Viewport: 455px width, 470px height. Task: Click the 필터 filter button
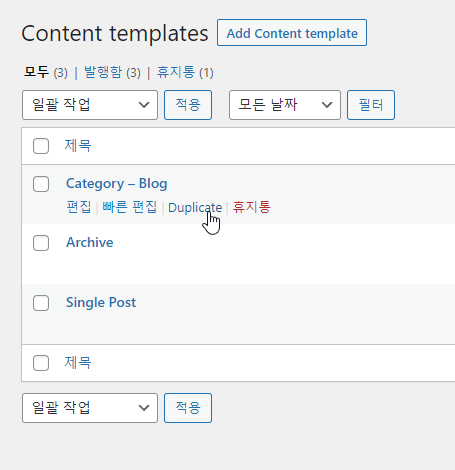pyautogui.click(x=371, y=105)
